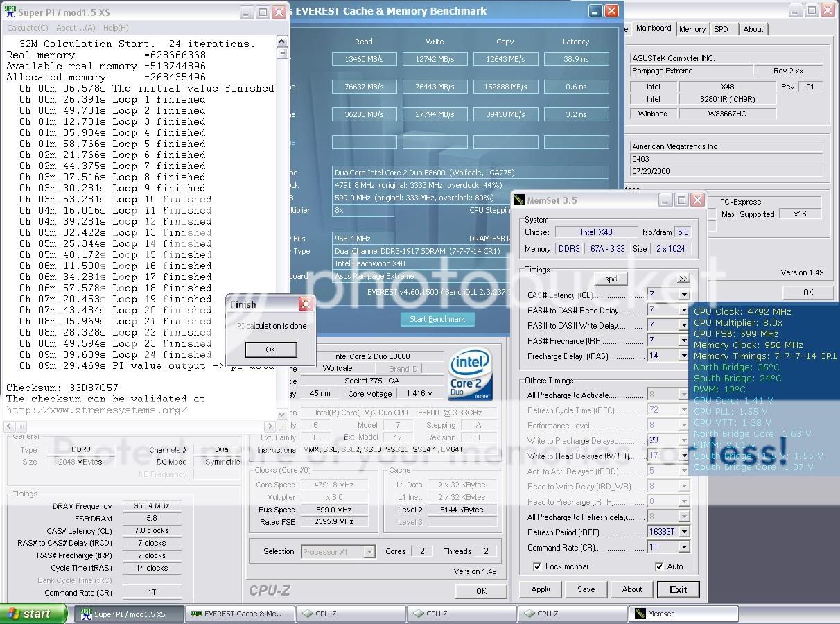Open the Processor #1 selection dropdown
Screen dimensions: 840x624
pos(369,552)
